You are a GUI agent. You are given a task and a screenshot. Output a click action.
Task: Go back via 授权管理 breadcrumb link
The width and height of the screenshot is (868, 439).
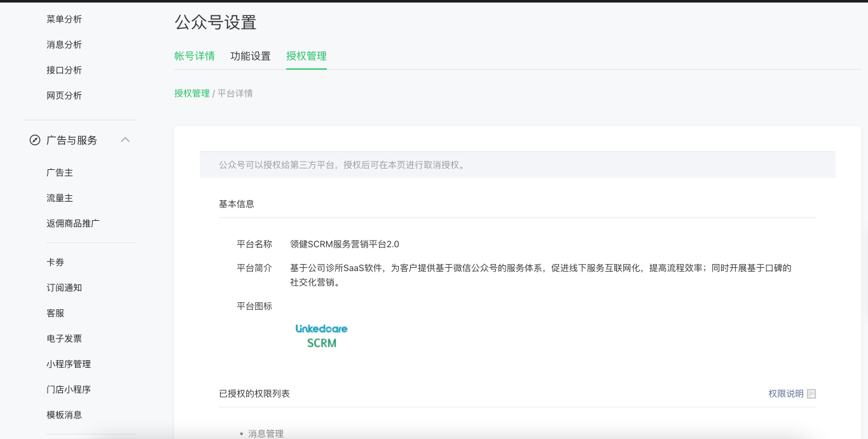click(x=192, y=93)
